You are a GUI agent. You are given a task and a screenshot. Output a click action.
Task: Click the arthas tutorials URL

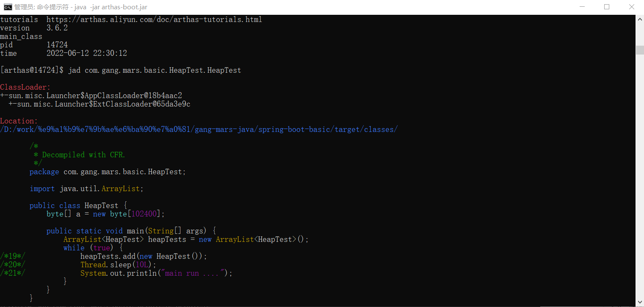[x=154, y=19]
